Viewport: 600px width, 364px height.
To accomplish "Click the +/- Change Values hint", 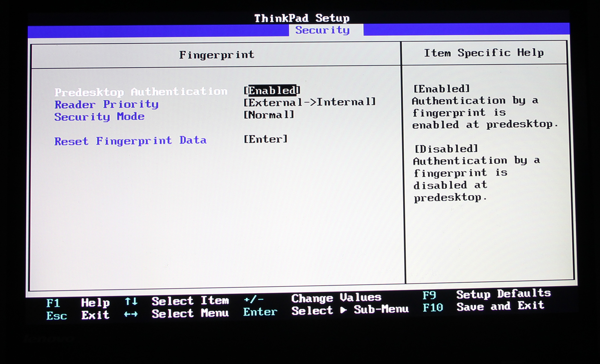I will (312, 298).
